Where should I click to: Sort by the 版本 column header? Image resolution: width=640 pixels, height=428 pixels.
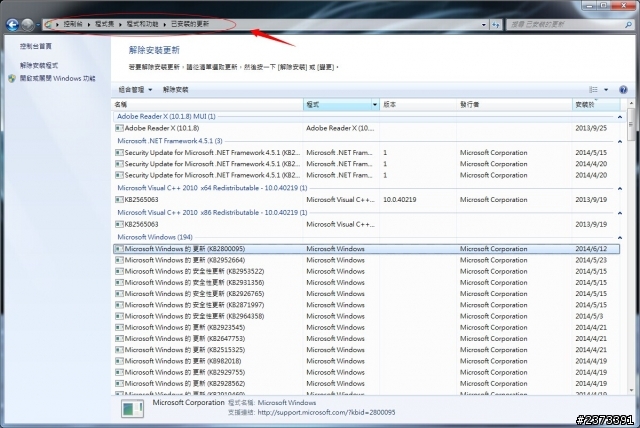point(418,105)
